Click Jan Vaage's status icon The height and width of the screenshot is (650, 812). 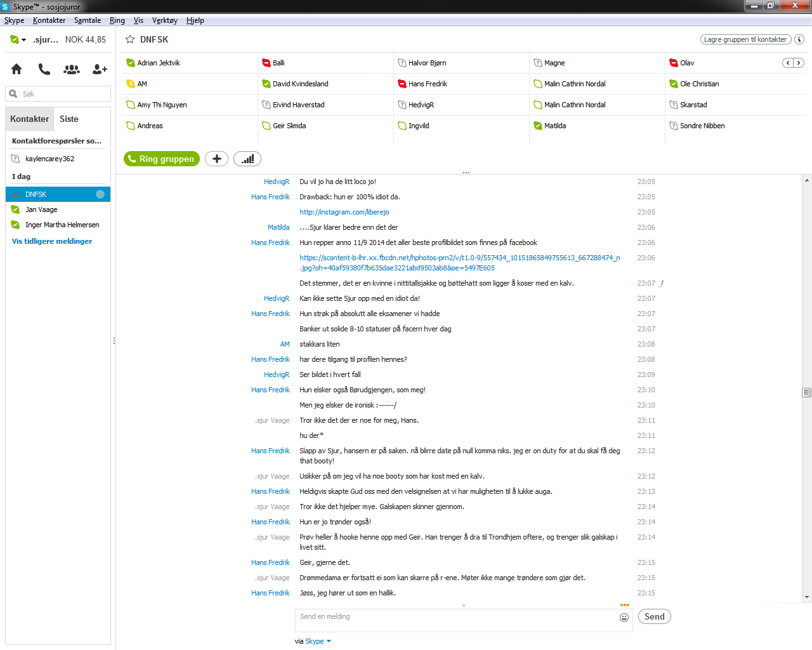15,209
